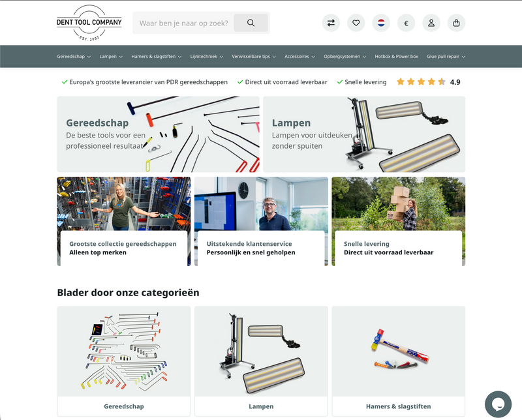
Task: Click the Gereedschap category label link
Action: point(124,406)
